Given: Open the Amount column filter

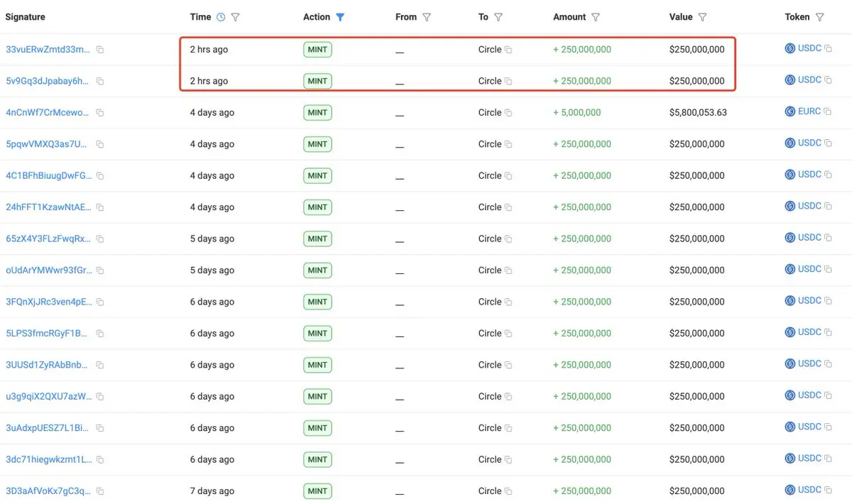Looking at the screenshot, I should 596,17.
